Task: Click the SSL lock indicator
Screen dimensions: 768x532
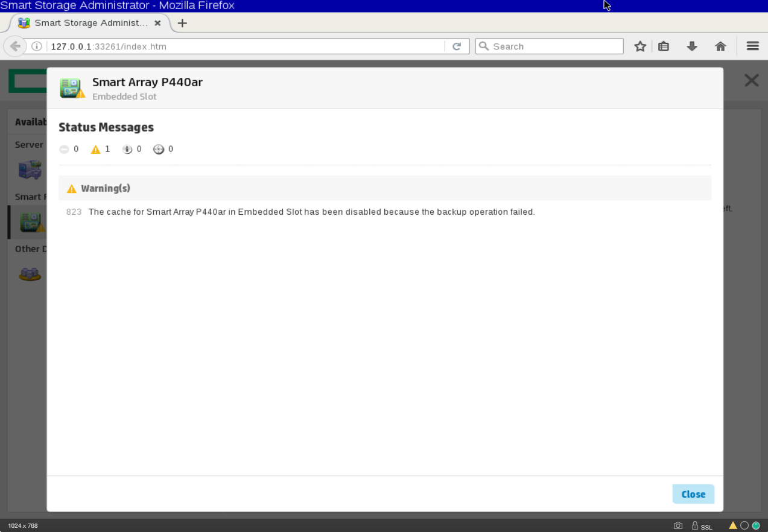Action: pos(702,526)
